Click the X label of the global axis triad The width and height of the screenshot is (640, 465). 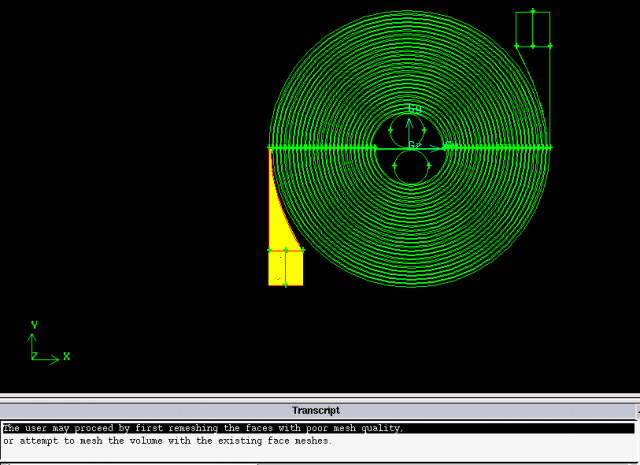(66, 356)
